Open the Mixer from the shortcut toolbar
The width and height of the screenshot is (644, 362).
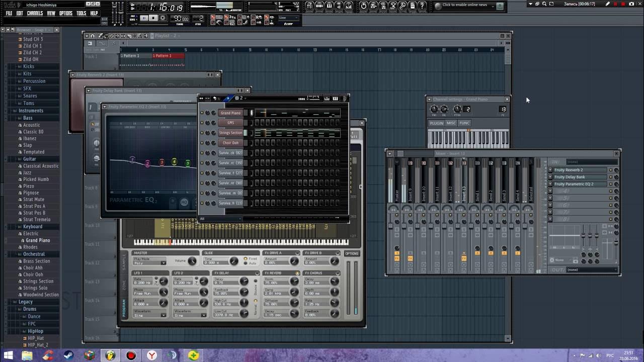point(348,6)
